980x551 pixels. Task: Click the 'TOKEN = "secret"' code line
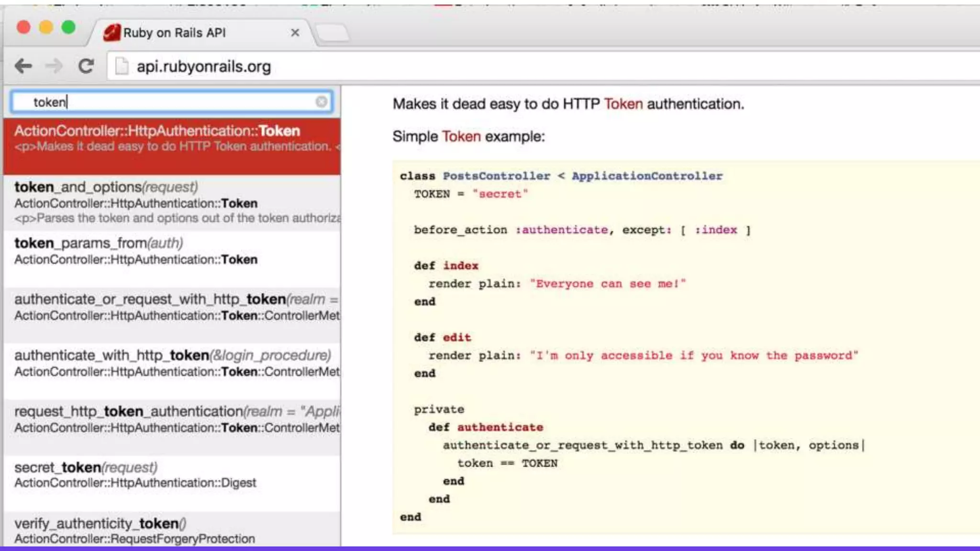pyautogui.click(x=471, y=194)
